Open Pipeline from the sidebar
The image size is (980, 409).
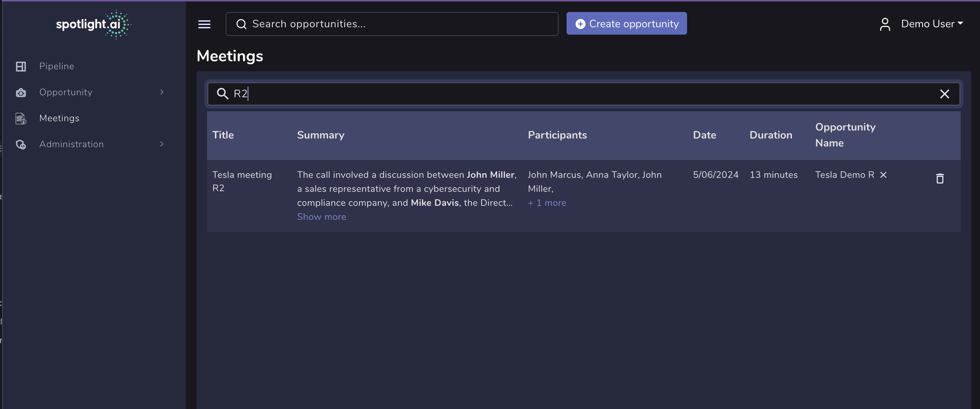pos(57,66)
